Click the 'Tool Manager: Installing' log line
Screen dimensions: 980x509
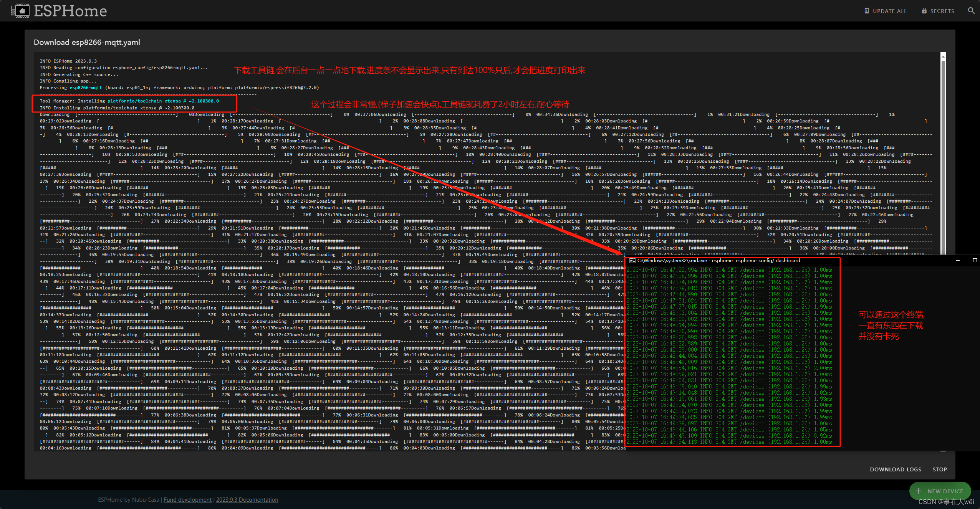coord(129,101)
